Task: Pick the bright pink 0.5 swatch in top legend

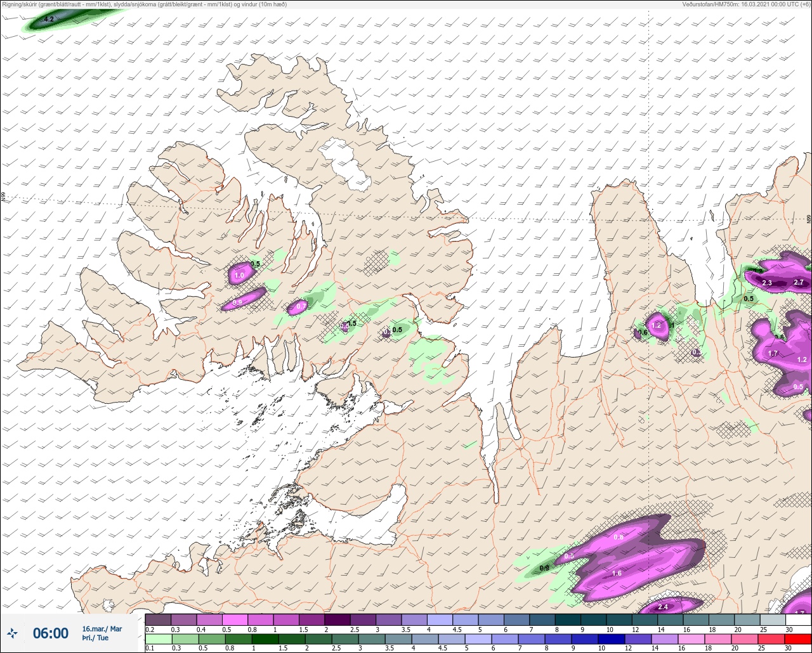Action: click(x=235, y=619)
